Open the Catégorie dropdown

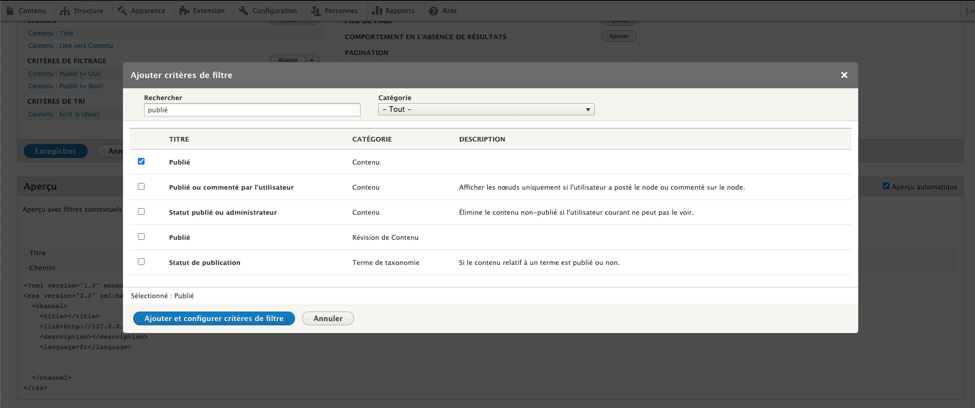[x=486, y=110]
